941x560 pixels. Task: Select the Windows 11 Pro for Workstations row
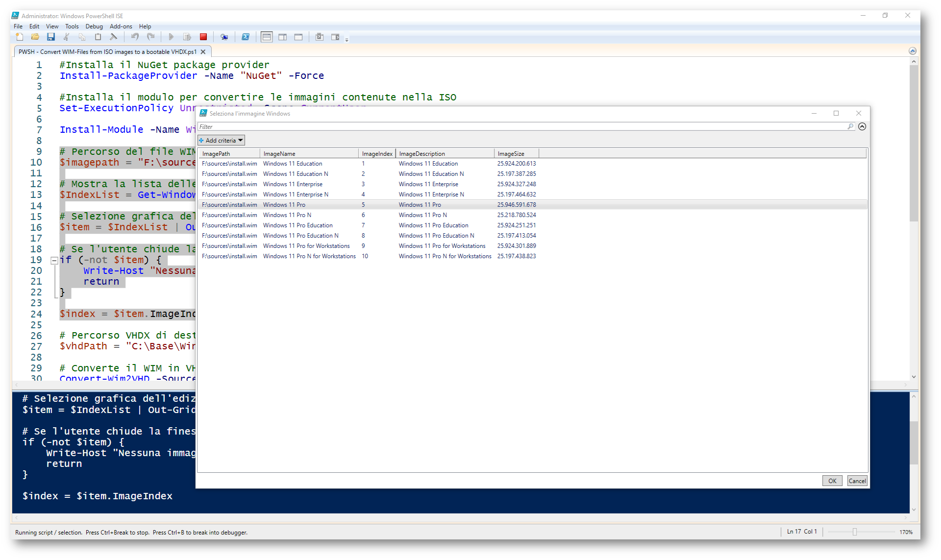point(533,246)
